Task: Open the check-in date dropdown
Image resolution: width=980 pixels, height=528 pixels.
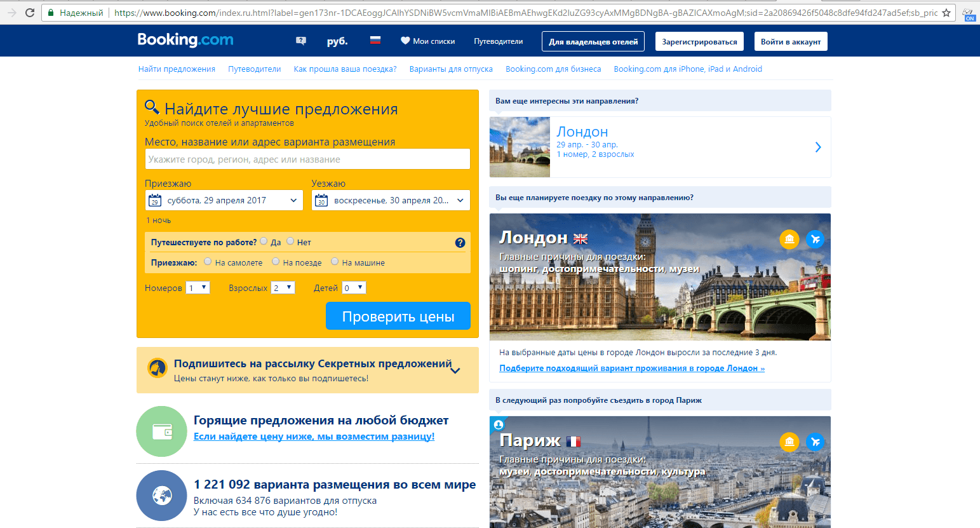Action: point(224,200)
